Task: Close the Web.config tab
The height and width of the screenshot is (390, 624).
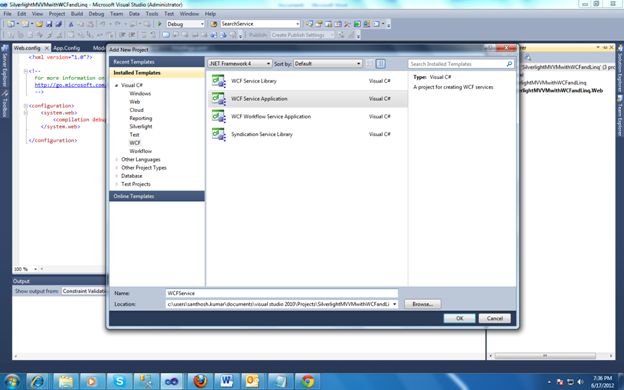Action: click(46, 48)
